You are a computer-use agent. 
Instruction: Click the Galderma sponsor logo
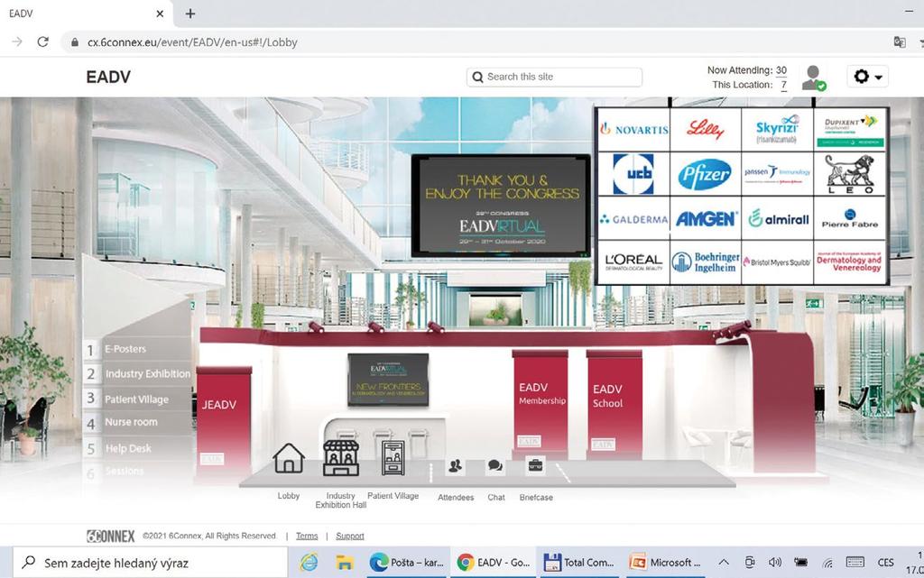tap(633, 219)
